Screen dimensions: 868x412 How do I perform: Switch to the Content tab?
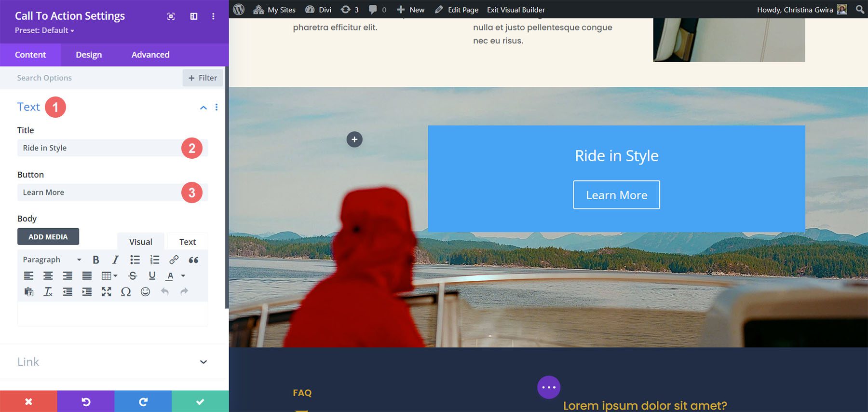click(x=30, y=55)
